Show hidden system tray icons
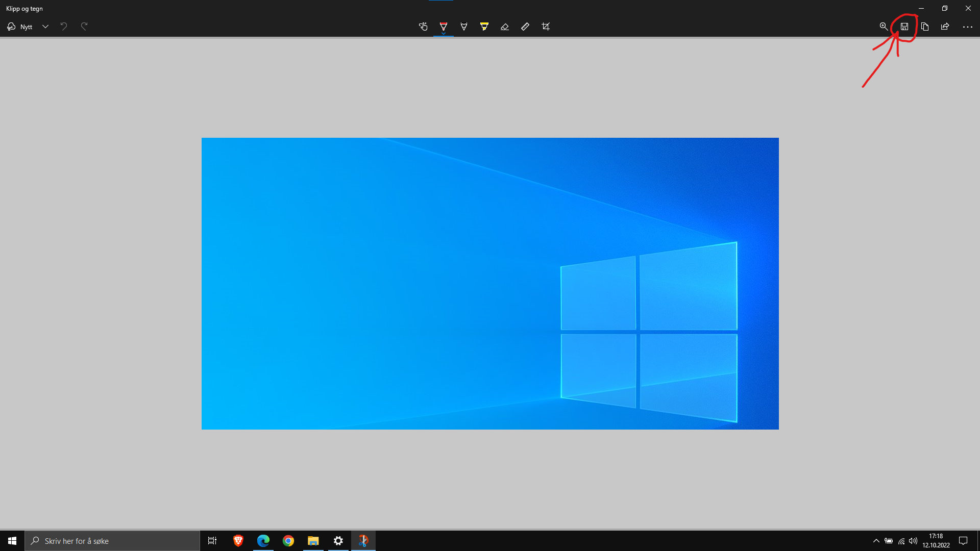980x551 pixels. click(x=876, y=541)
